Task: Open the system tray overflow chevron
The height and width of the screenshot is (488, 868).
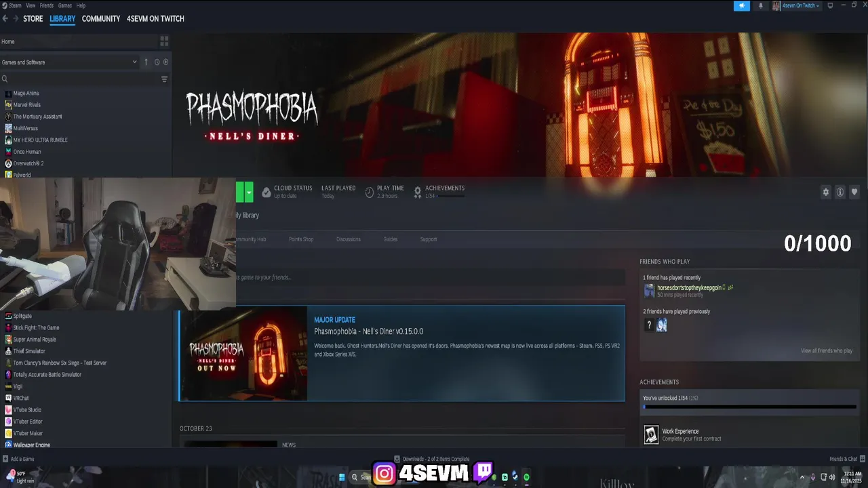Action: pos(802,477)
